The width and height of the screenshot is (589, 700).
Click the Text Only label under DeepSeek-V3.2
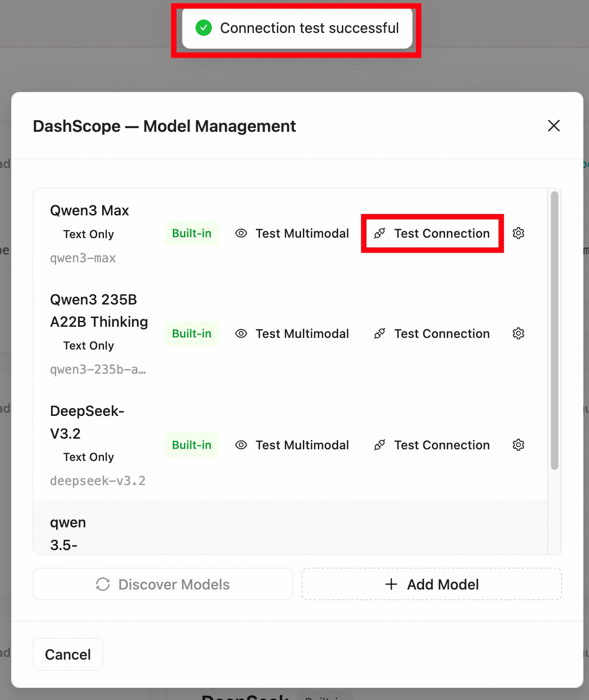(x=89, y=457)
